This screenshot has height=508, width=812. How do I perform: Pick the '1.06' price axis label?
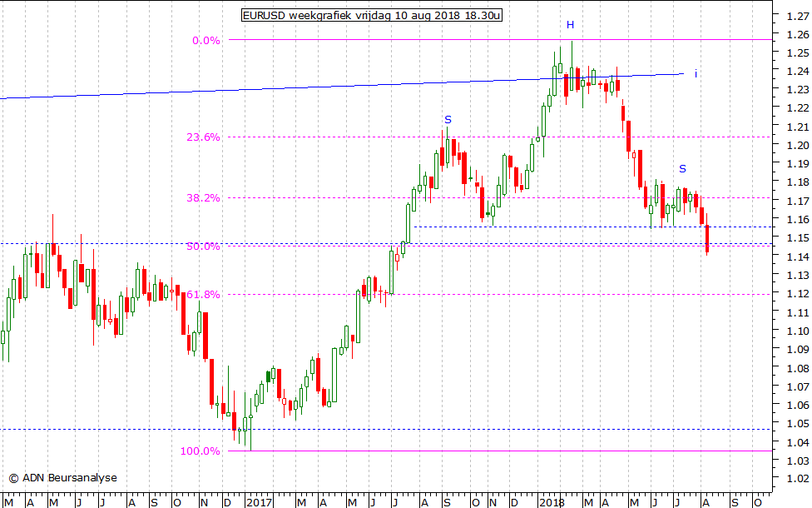click(x=798, y=405)
